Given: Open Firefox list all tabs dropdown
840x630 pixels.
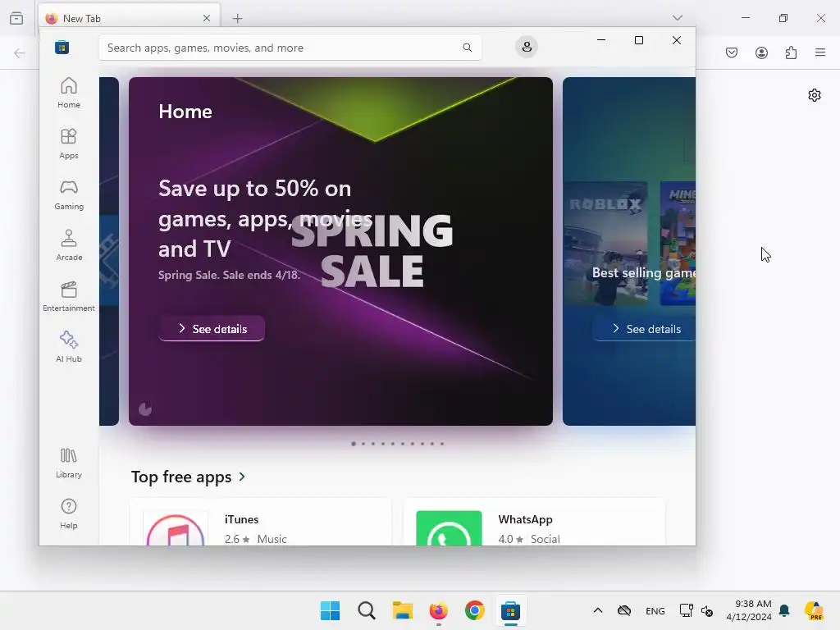Looking at the screenshot, I should pos(678,18).
